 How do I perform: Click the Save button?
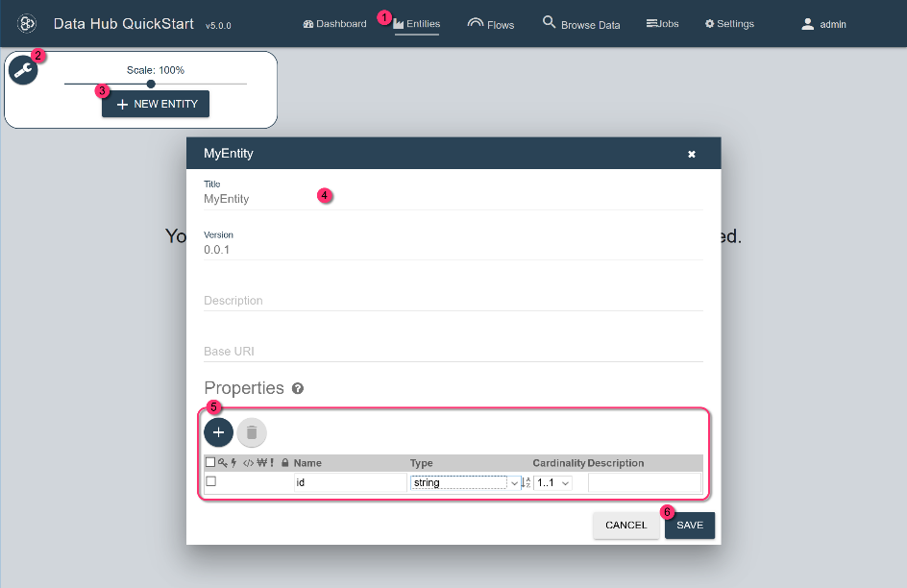[x=689, y=526]
